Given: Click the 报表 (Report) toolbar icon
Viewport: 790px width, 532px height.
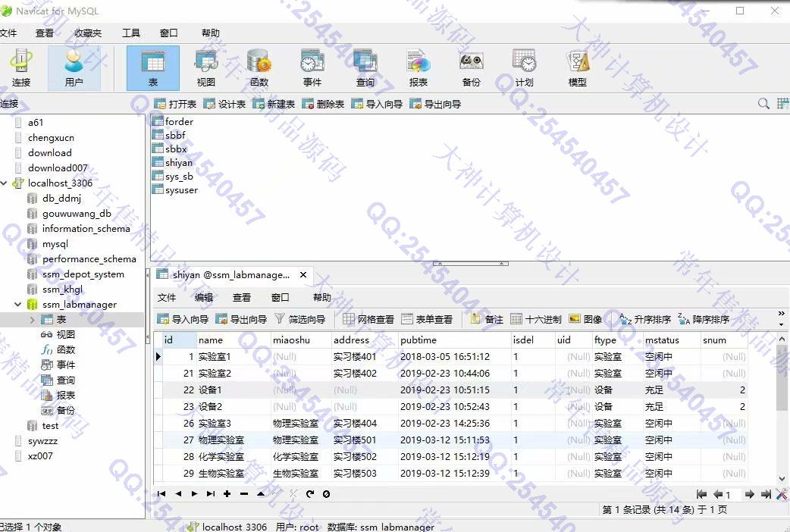Looking at the screenshot, I should [418, 67].
